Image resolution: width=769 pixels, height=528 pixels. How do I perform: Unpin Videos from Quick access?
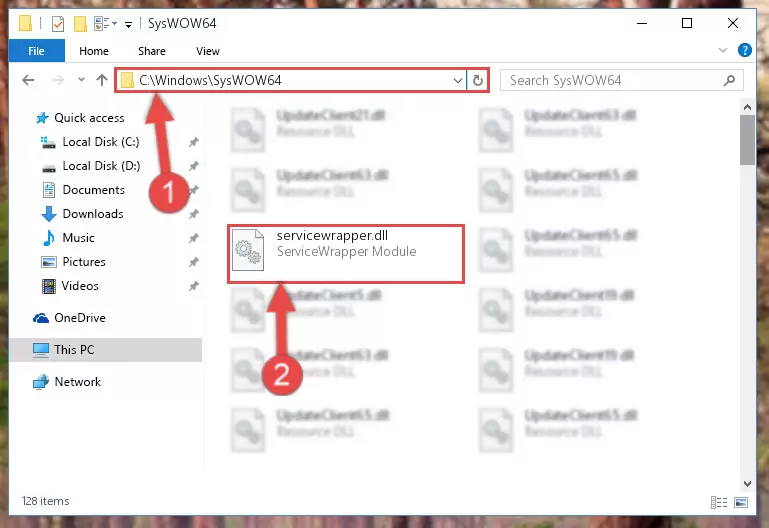(194, 286)
